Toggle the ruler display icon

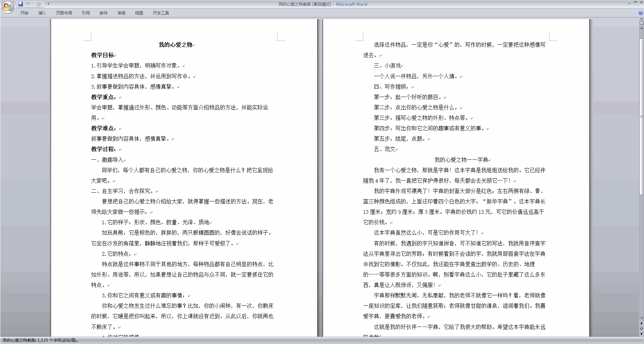tap(641, 23)
